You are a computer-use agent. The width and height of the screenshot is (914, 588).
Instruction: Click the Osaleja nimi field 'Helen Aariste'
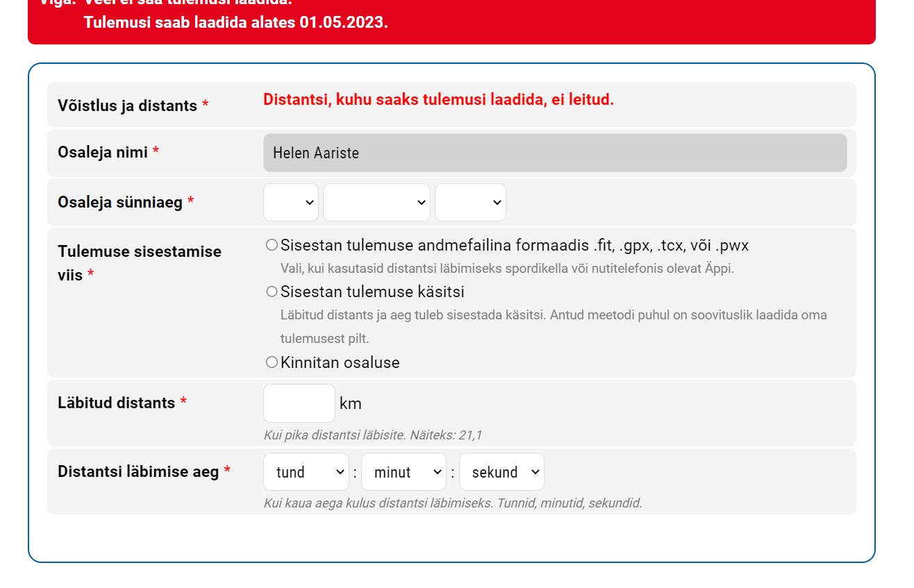click(x=555, y=153)
